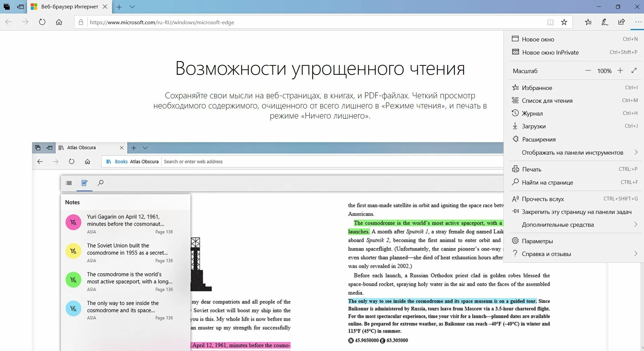Go back using the Back arrow
Viewport: 644px width, 351px height.
tap(8, 22)
